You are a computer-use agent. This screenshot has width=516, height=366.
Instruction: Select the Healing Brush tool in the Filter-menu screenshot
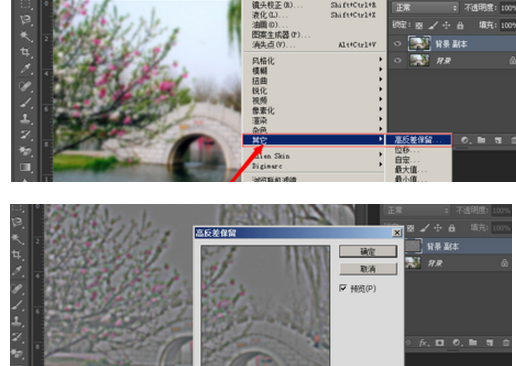pos(25,86)
